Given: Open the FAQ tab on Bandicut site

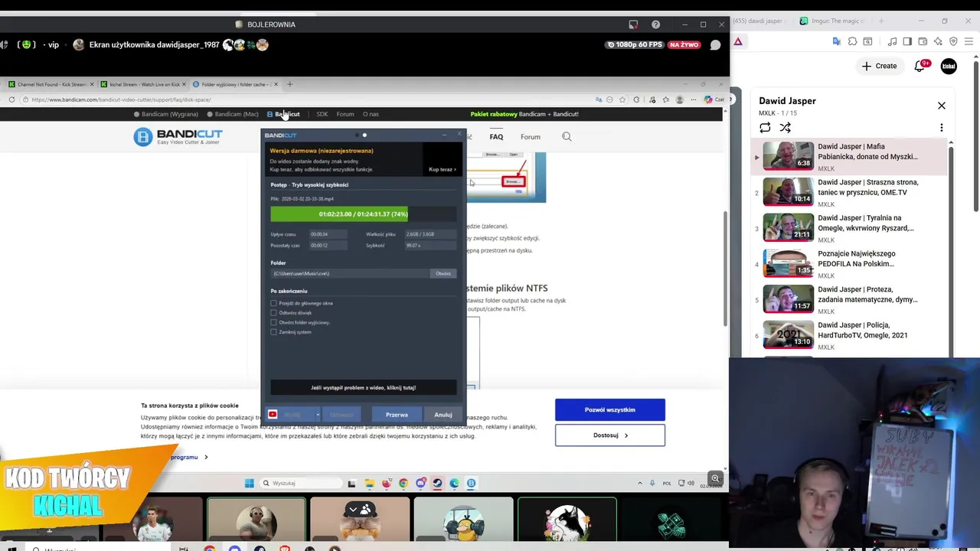Looking at the screenshot, I should (x=496, y=137).
